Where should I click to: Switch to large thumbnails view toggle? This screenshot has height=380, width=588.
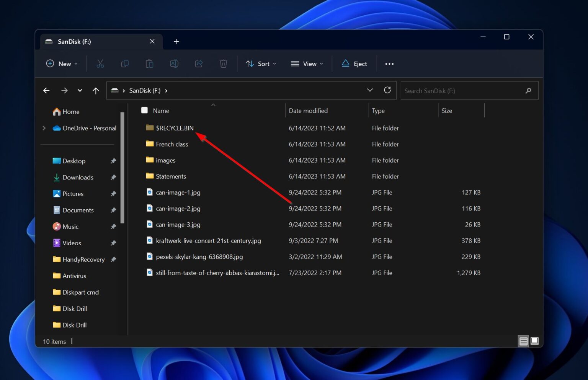pyautogui.click(x=534, y=341)
